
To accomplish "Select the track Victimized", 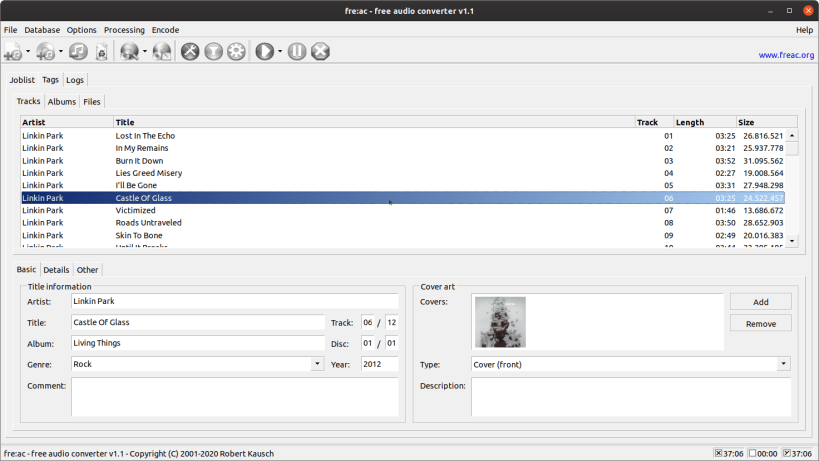I will (403, 210).
